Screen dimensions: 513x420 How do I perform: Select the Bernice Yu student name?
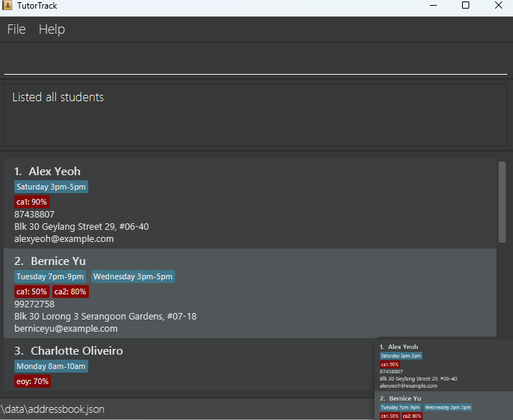click(x=58, y=261)
